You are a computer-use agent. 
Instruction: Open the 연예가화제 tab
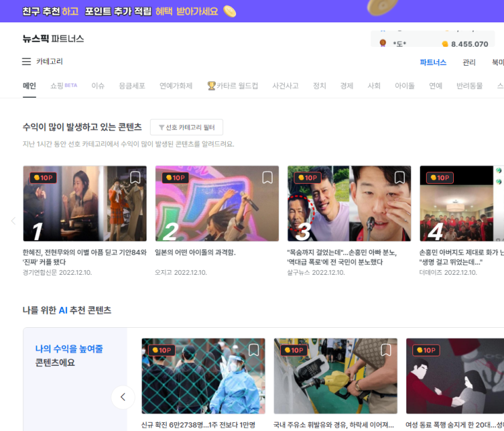[x=176, y=86]
